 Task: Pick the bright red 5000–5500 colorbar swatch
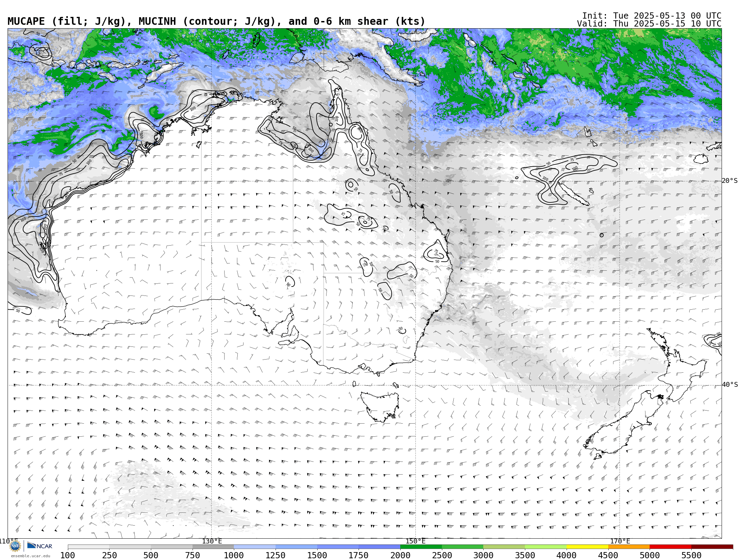click(670, 547)
